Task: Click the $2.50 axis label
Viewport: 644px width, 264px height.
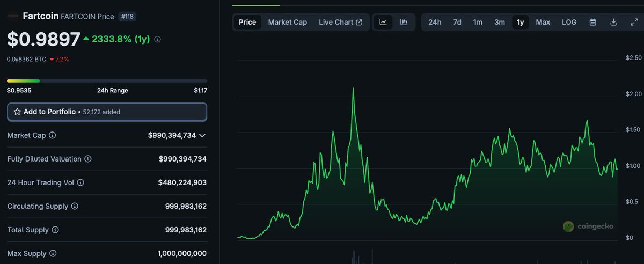Action: 634,57
